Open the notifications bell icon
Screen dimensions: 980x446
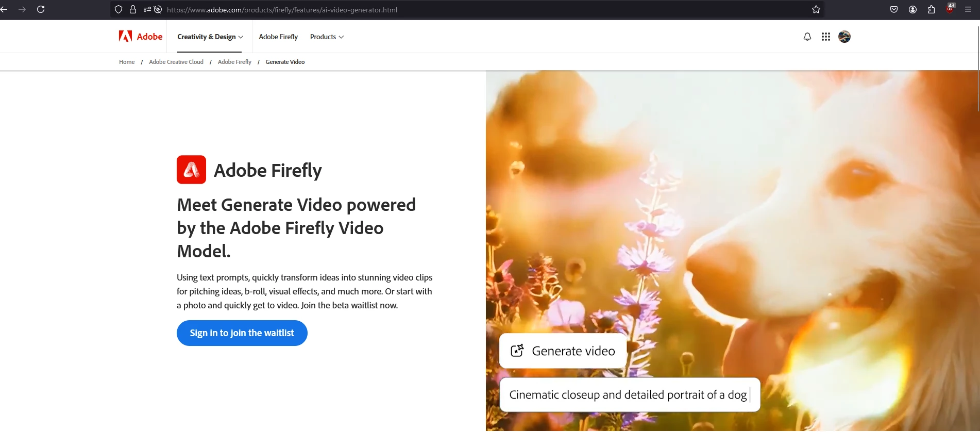[x=807, y=37]
